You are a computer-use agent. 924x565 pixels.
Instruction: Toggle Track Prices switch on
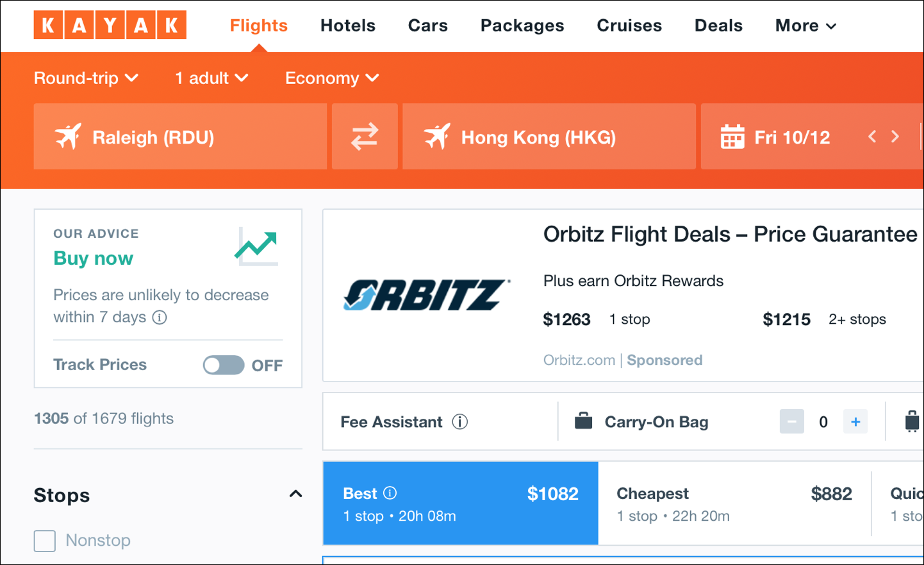point(224,365)
